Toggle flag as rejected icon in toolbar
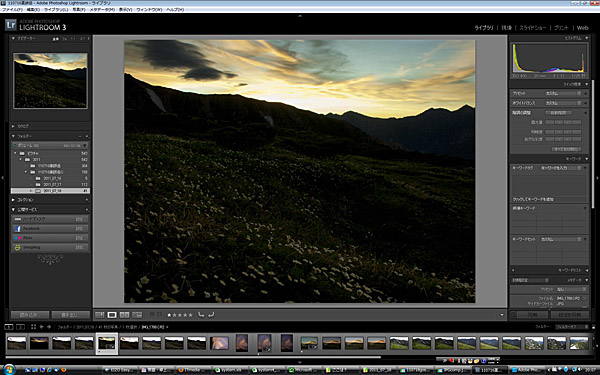Image resolution: width=600 pixels, height=375 pixels. pyautogui.click(x=159, y=315)
